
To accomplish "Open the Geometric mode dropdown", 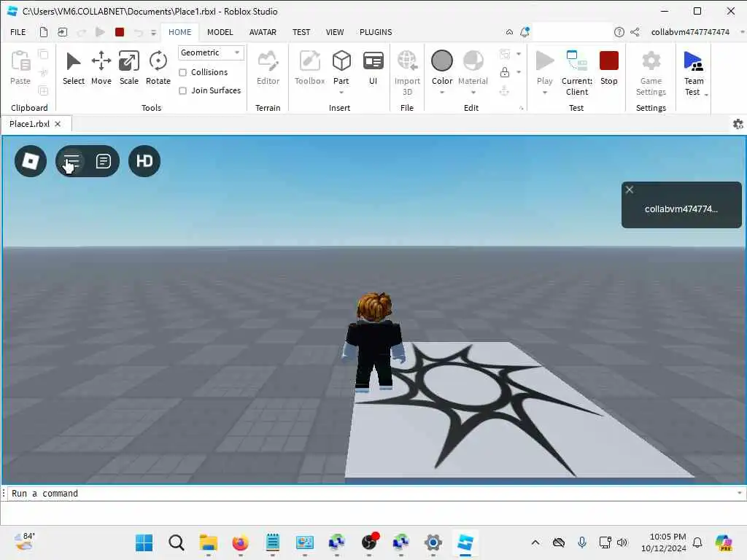I will pyautogui.click(x=211, y=52).
